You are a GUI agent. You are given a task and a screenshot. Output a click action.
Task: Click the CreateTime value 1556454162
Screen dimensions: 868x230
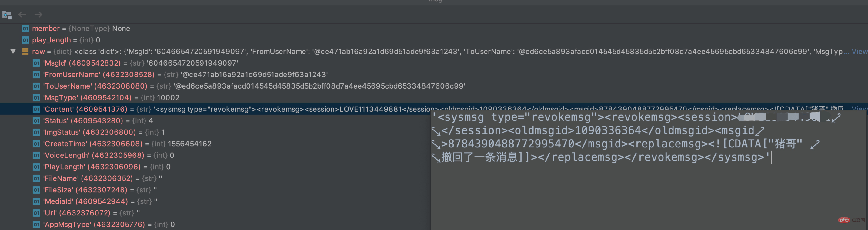pyautogui.click(x=190, y=144)
